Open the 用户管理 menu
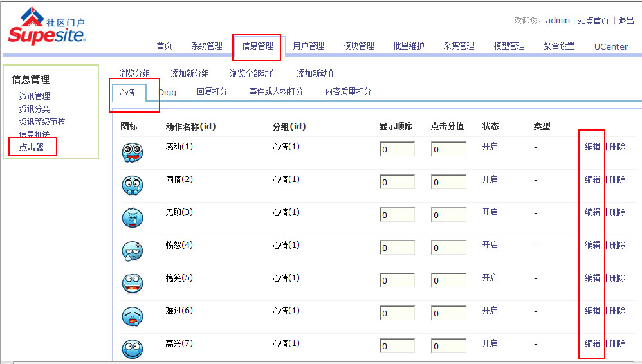642x364 pixels. 308,46
